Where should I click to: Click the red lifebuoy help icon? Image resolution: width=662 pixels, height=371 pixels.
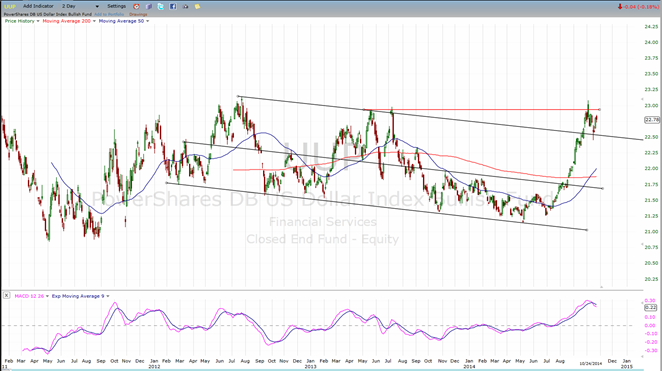click(136, 6)
